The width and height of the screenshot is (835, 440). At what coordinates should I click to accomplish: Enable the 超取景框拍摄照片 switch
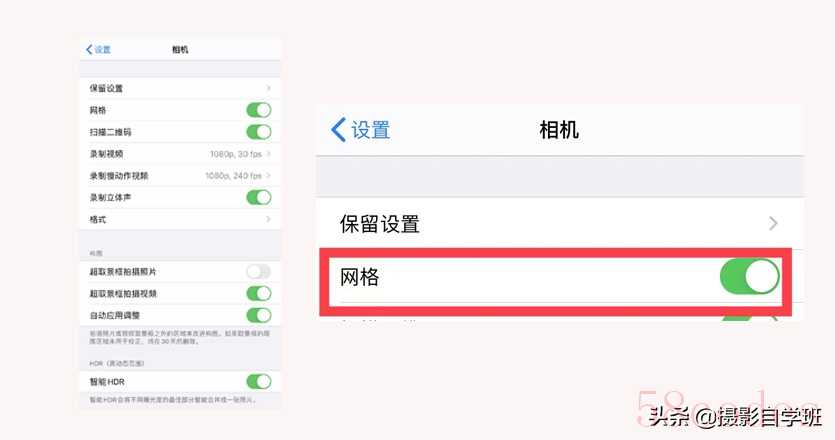(259, 272)
